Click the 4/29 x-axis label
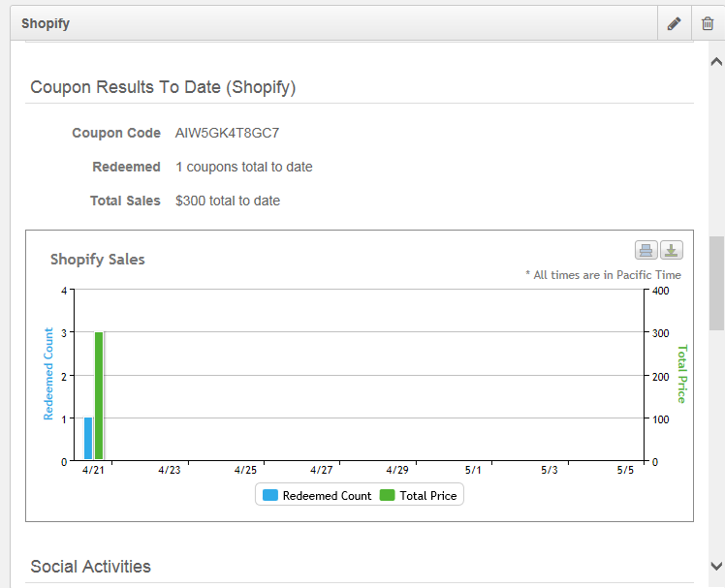The width and height of the screenshot is (725, 588). point(397,470)
